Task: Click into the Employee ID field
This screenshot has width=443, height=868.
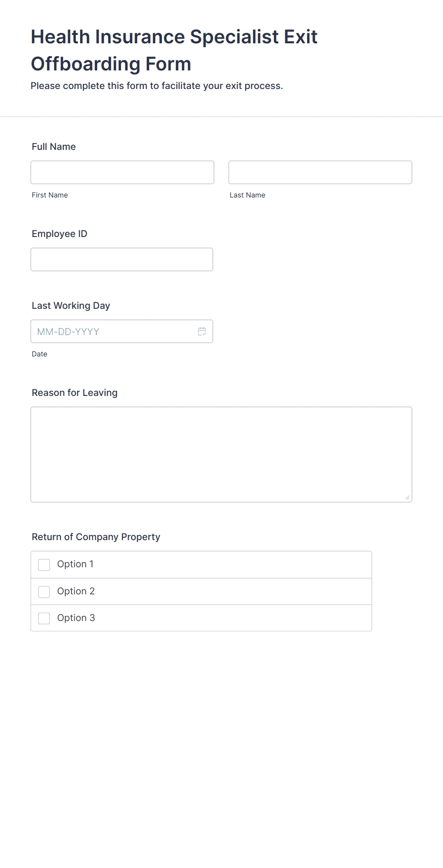Action: [x=122, y=259]
